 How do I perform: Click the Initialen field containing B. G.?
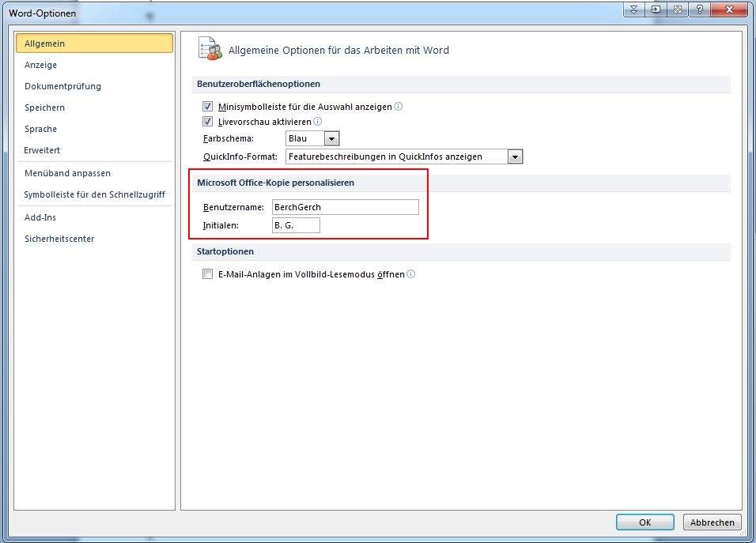[x=296, y=225]
